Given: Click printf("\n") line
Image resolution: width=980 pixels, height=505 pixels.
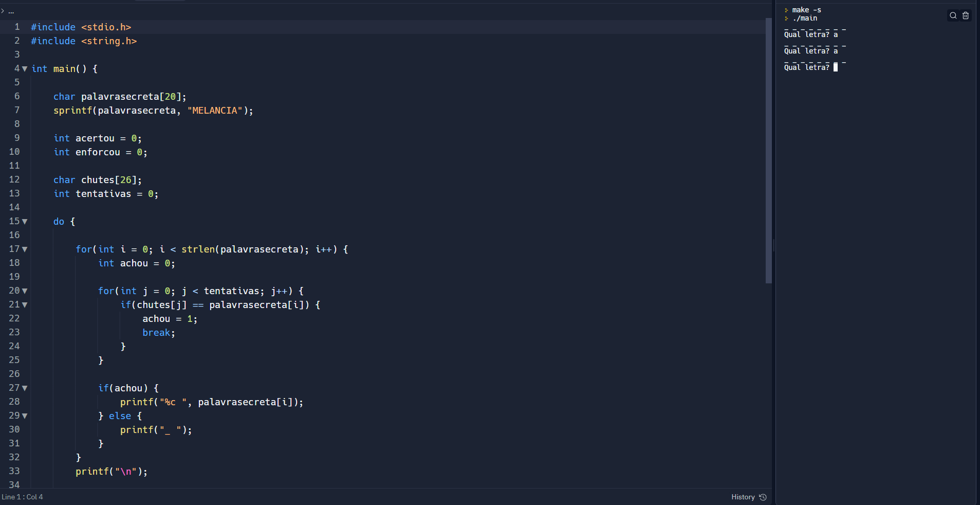Looking at the screenshot, I should (x=112, y=472).
